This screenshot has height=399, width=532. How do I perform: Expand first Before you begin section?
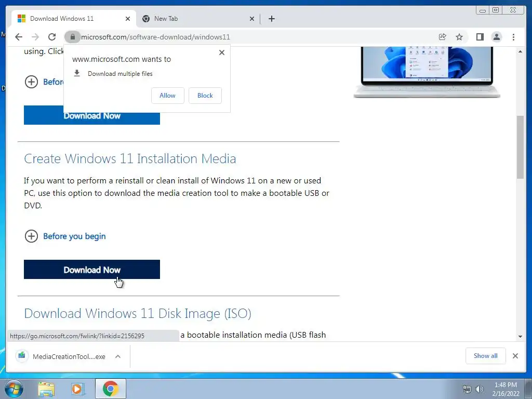(31, 82)
